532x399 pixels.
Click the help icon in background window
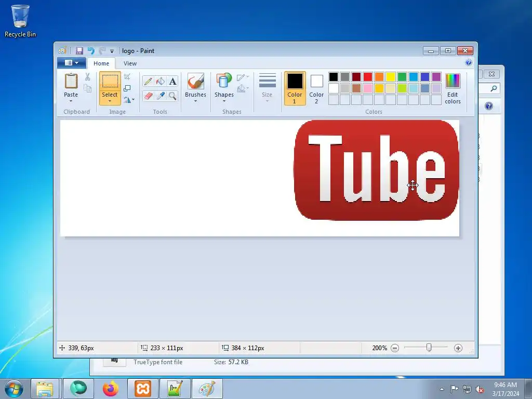[x=488, y=106]
